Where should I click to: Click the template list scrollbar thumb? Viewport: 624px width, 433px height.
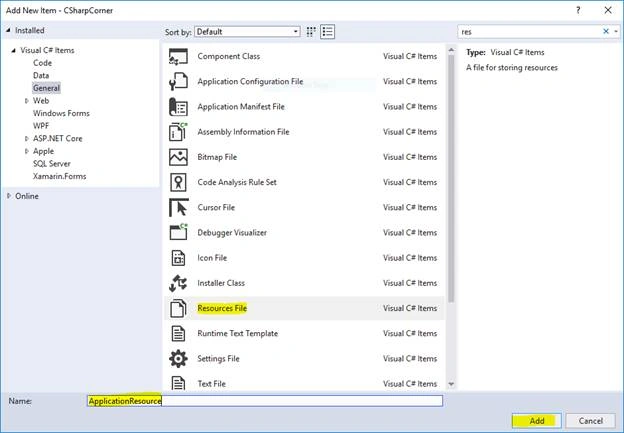pyautogui.click(x=451, y=178)
